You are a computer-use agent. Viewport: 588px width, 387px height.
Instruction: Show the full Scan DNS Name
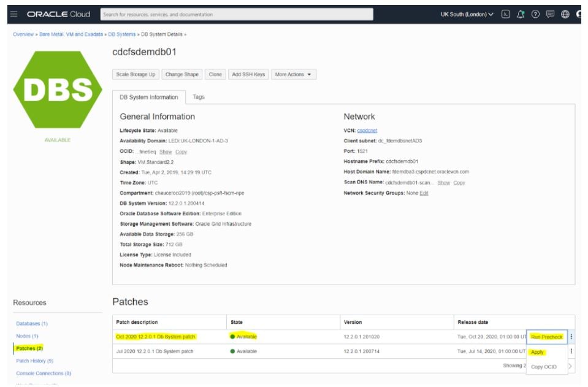pos(444,183)
